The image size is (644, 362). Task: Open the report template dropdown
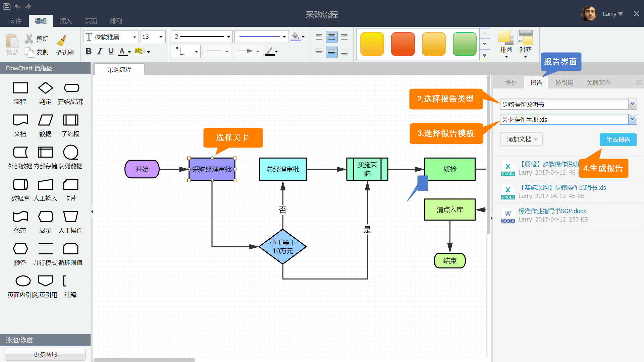coord(632,119)
